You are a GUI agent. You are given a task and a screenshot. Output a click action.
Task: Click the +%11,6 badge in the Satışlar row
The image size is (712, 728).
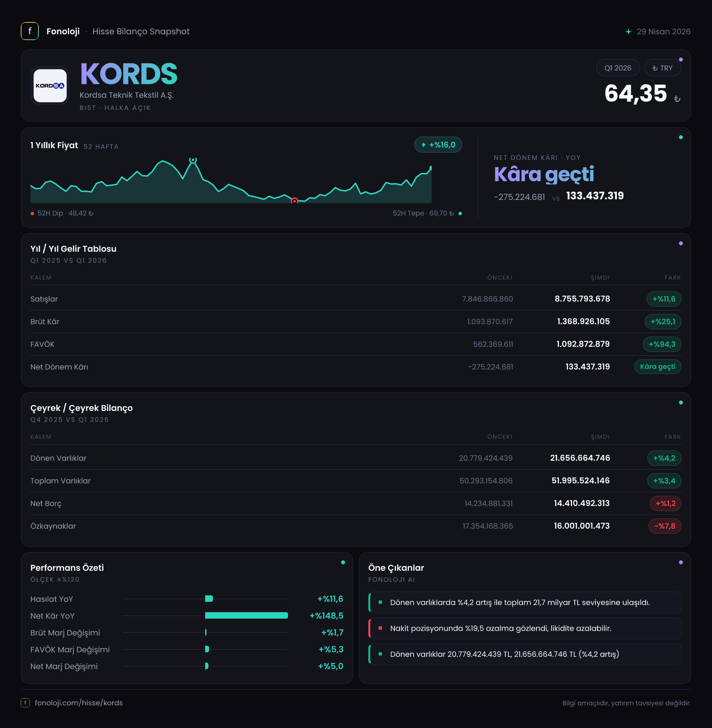click(664, 299)
